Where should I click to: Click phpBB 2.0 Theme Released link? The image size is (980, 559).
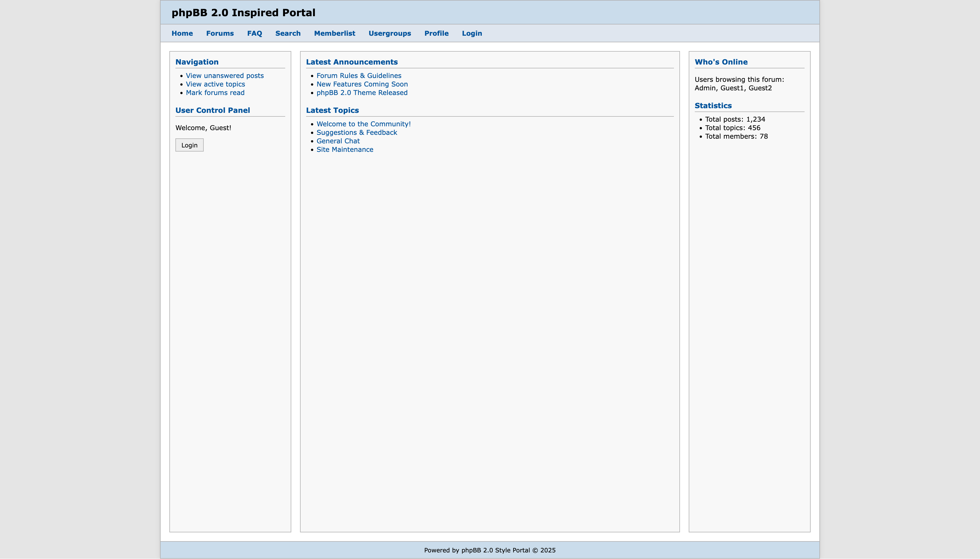362,93
